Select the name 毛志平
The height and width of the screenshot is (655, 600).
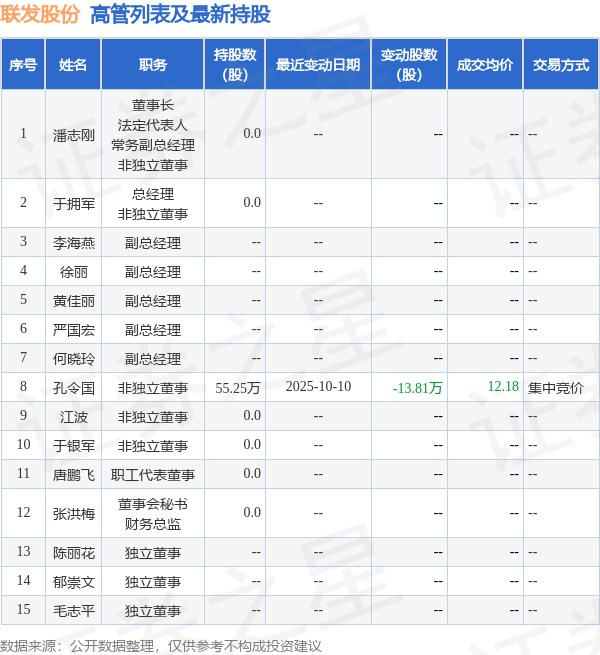point(74,611)
